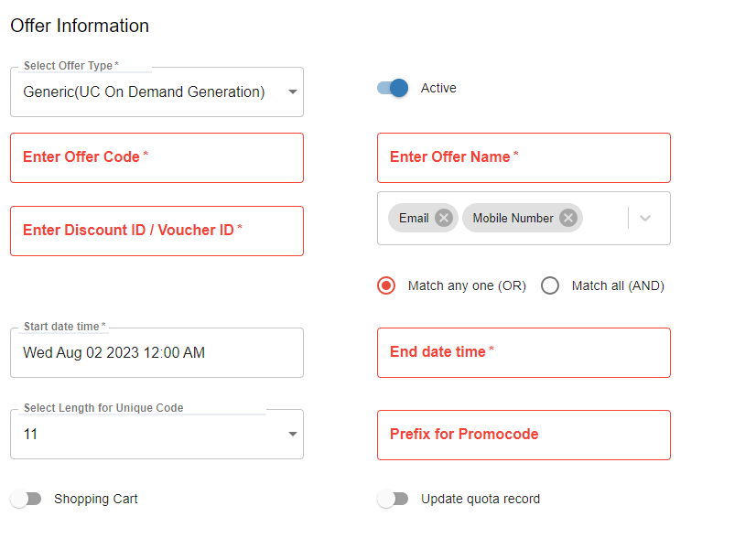Remove the Mobile Number chip
The image size is (756, 538).
pyautogui.click(x=567, y=218)
